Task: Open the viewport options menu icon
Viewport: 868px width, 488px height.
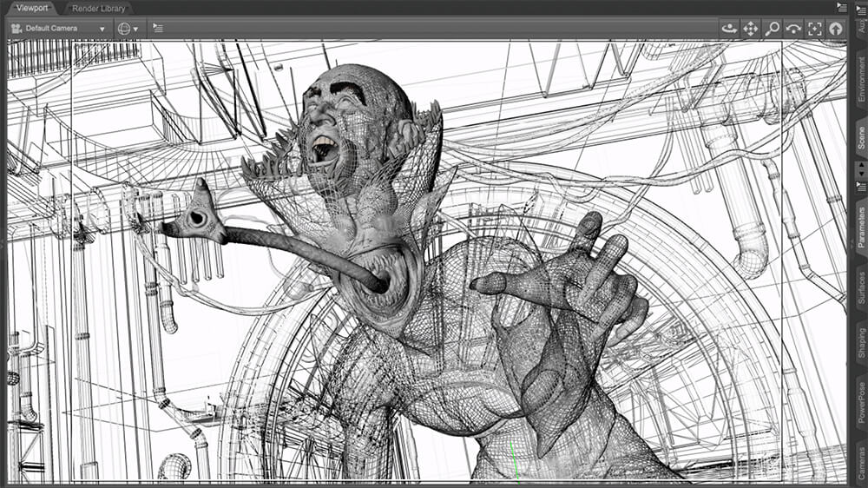Action: coord(158,29)
